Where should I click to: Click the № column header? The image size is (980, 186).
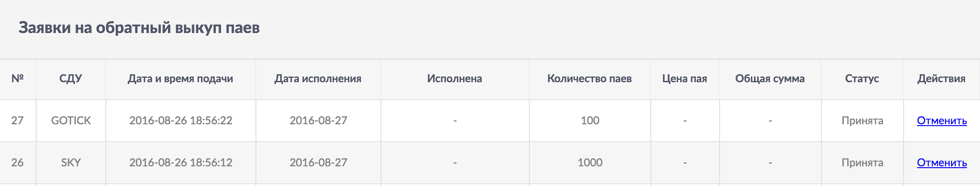tap(17, 79)
